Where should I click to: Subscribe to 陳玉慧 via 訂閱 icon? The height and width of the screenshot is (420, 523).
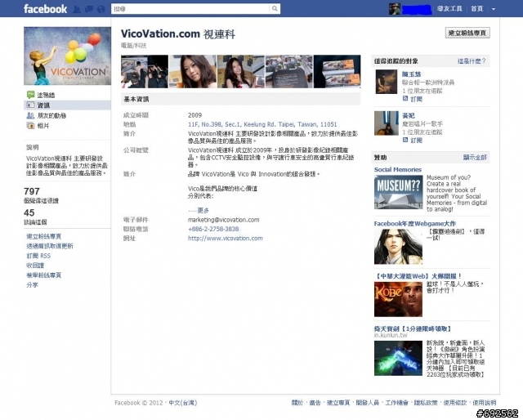tap(405, 99)
